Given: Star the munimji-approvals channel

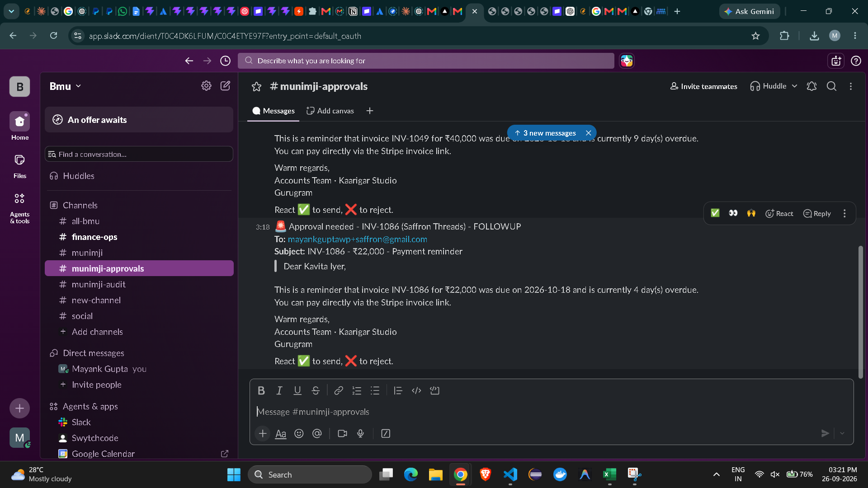Looking at the screenshot, I should 256,86.
